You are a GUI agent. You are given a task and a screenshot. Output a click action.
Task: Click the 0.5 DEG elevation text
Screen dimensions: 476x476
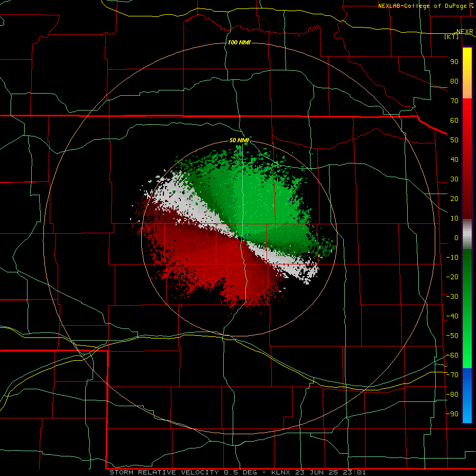241,472
